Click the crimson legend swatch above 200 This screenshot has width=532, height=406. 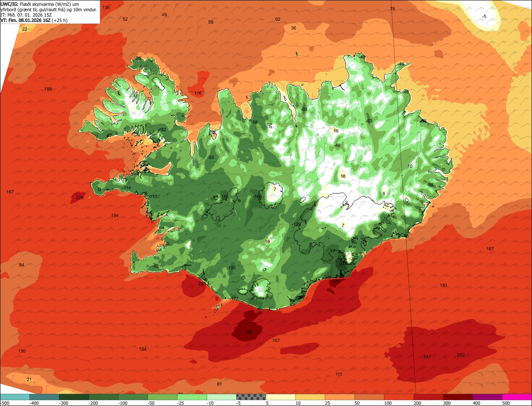pos(429,397)
